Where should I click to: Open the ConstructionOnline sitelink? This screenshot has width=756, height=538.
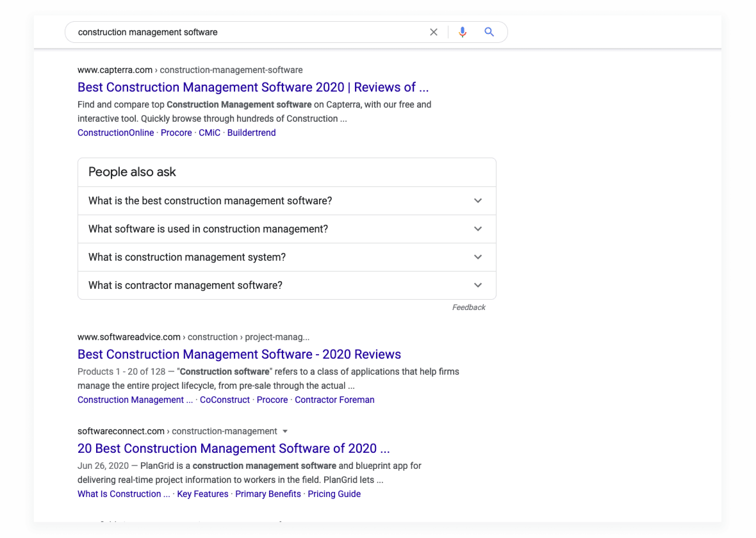[x=116, y=133]
